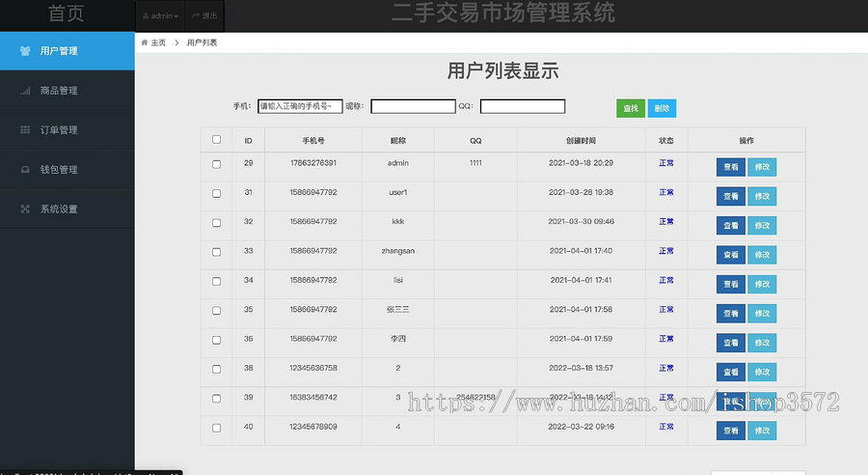
Task: Open 订单管理 in the sidebar
Action: coord(67,129)
